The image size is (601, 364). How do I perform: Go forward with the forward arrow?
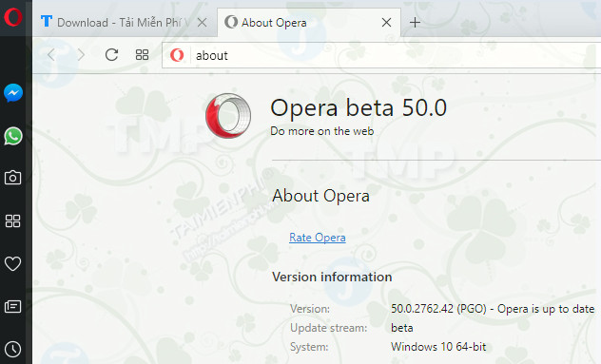coord(81,55)
